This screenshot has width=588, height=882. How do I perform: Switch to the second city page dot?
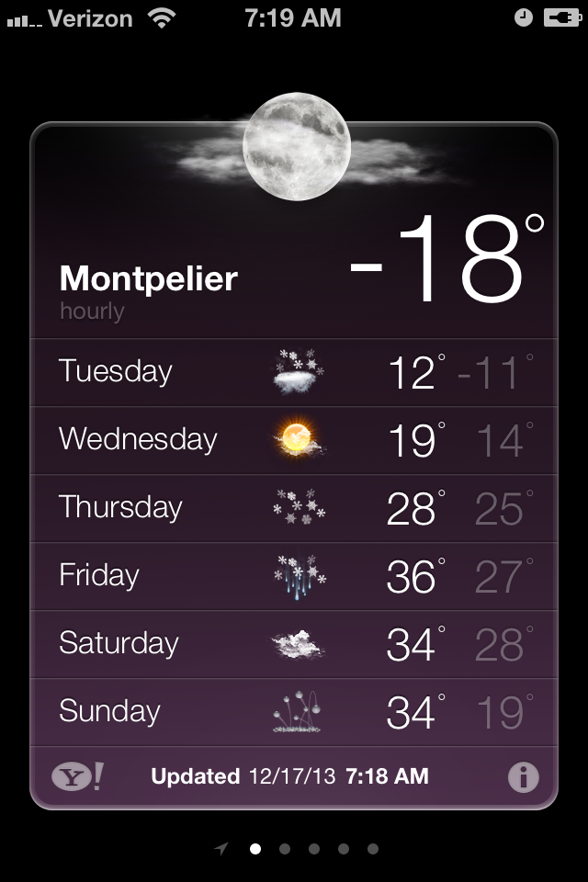coord(285,849)
